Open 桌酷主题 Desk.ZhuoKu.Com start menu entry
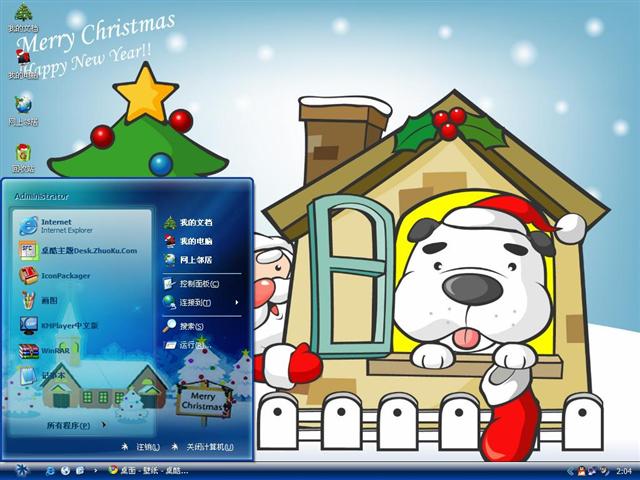The height and width of the screenshot is (480, 640). tap(78, 251)
